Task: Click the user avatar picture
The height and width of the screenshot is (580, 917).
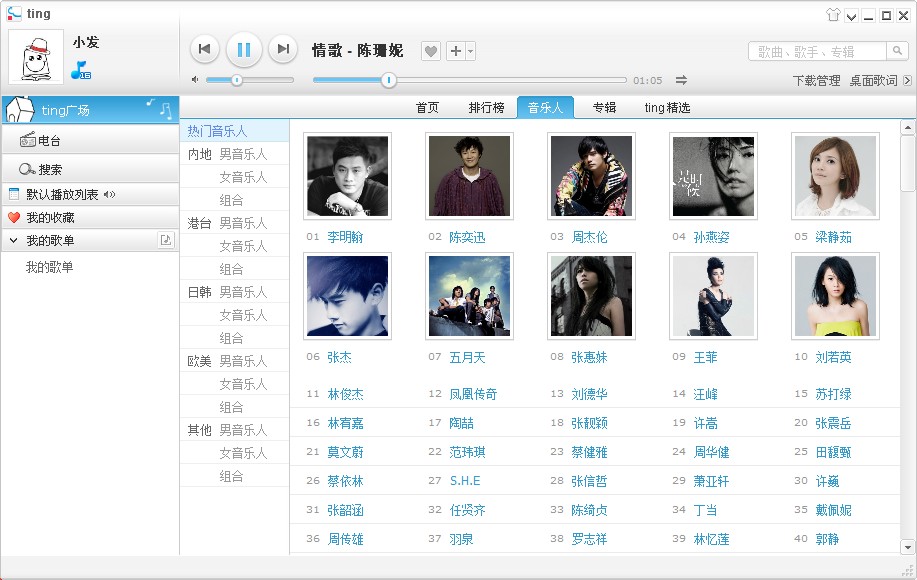Action: point(36,56)
